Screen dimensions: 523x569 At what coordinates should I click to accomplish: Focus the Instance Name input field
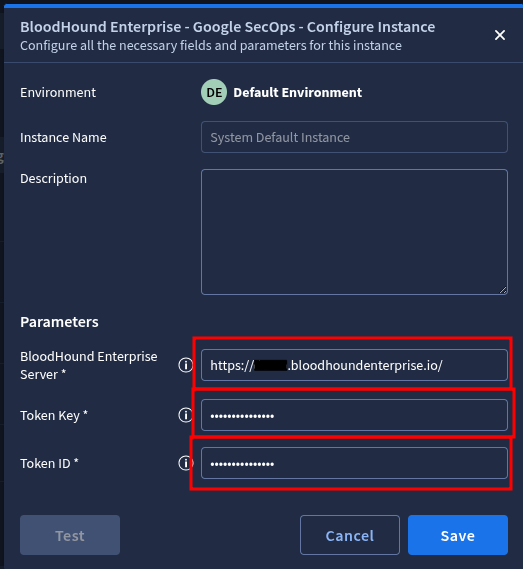point(354,137)
